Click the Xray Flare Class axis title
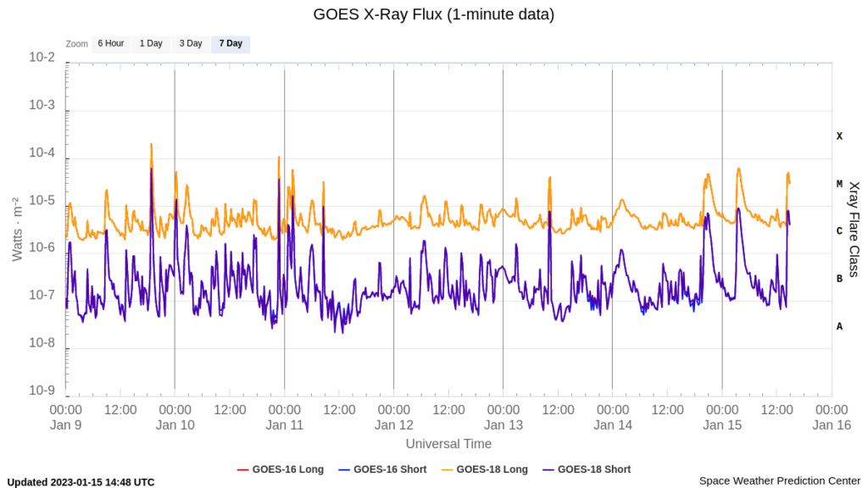 854,229
